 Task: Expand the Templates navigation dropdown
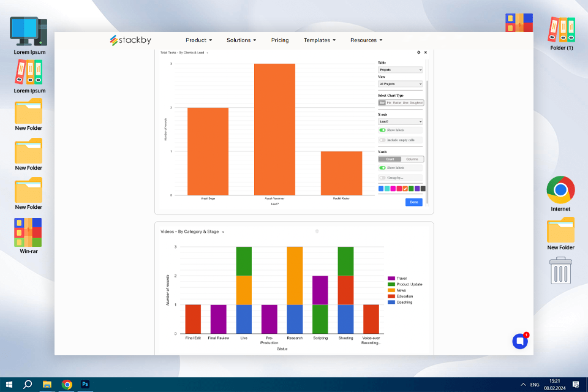(320, 40)
